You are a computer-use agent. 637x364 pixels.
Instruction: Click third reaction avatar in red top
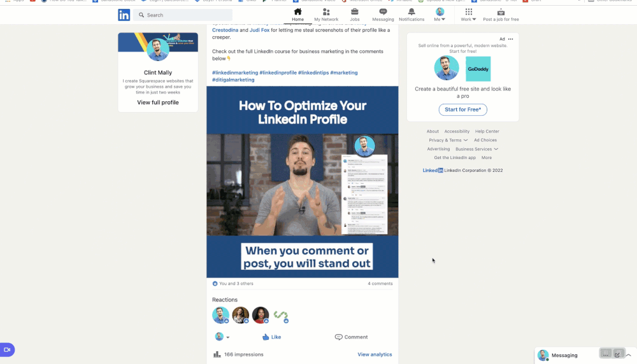click(x=261, y=315)
